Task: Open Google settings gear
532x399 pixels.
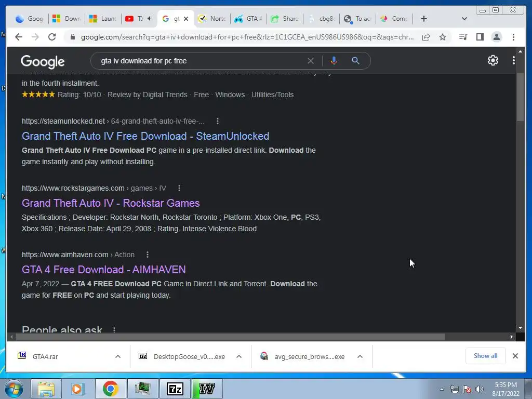Action: point(493,60)
